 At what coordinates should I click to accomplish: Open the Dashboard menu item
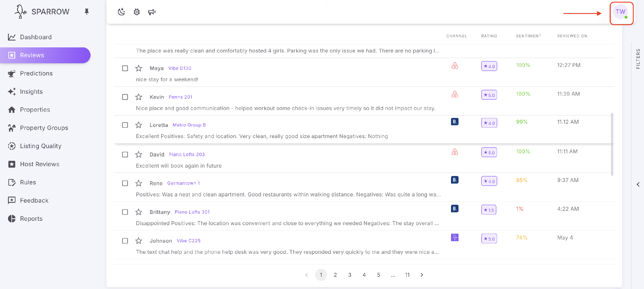(x=45, y=37)
